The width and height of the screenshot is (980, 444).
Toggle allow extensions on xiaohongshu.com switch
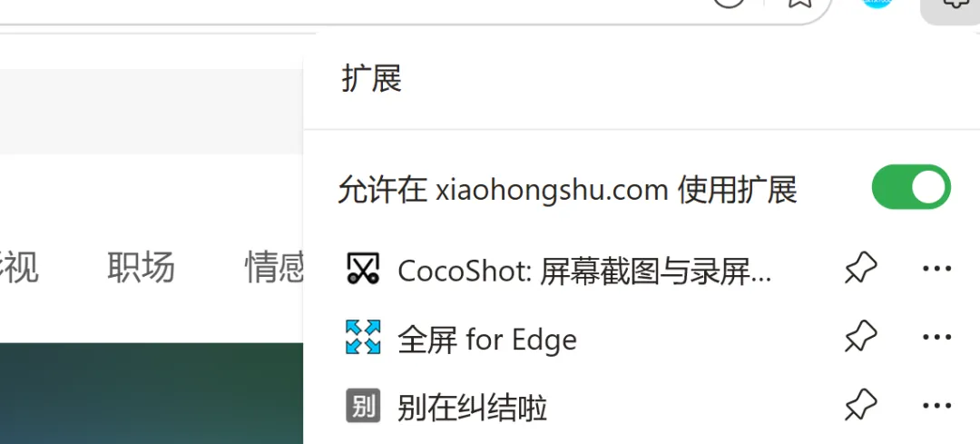[911, 187]
